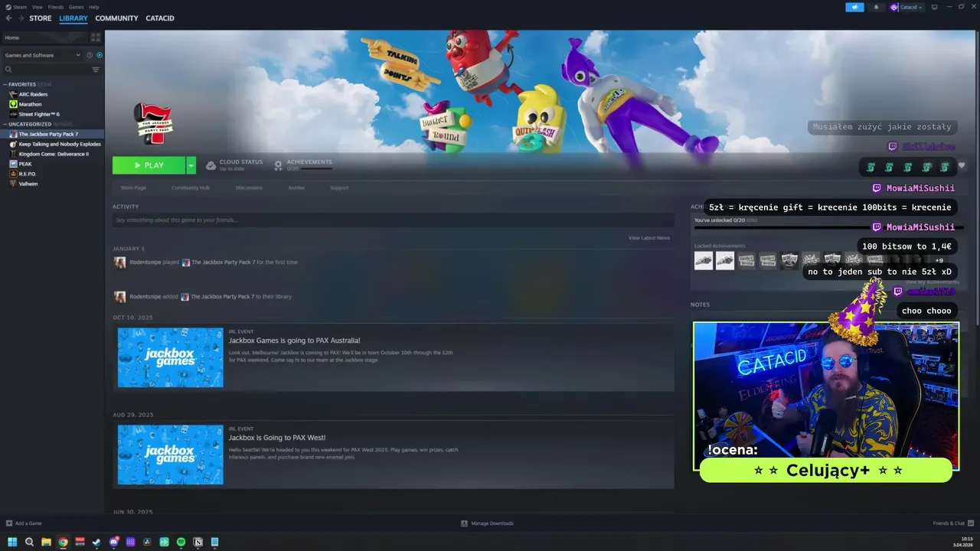The image size is (980, 551).
Task: Open Manage Downloads
Action: (488, 523)
